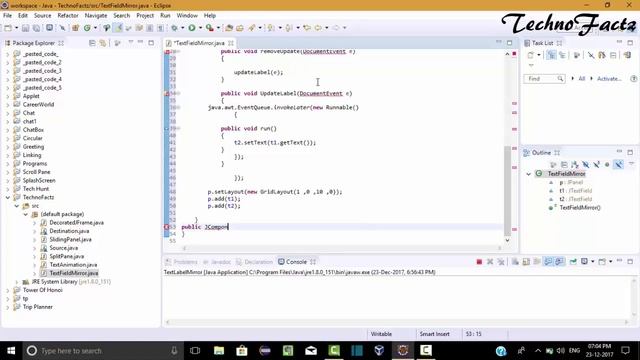The width and height of the screenshot is (640, 360).
Task: Click the Smart Insert status bar entry
Action: [x=434, y=334]
